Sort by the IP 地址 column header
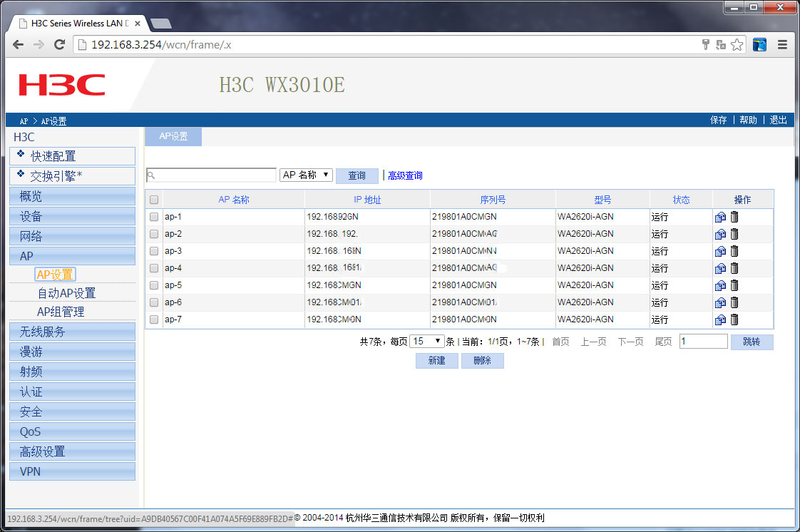 [367, 200]
